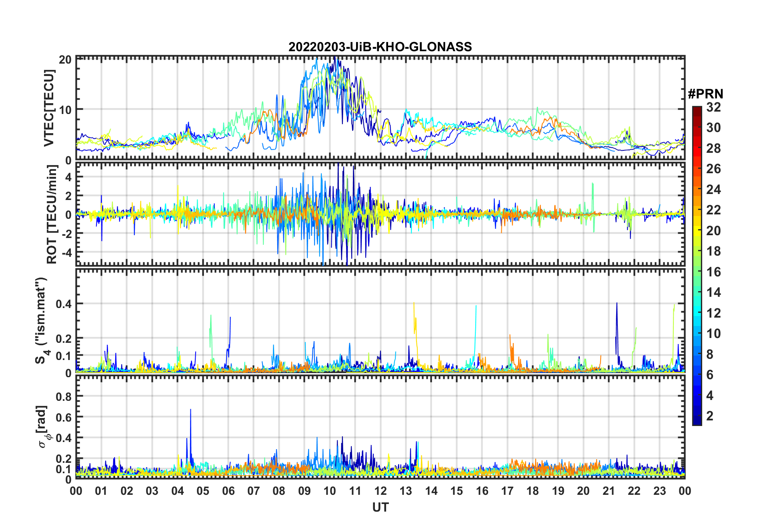
Task: Select the ROT [TECU/min] y-axis label
Action: click(52, 214)
